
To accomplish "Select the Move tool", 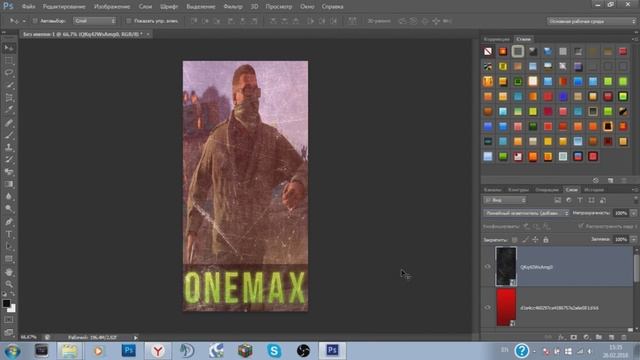I will pyautogui.click(x=9, y=48).
